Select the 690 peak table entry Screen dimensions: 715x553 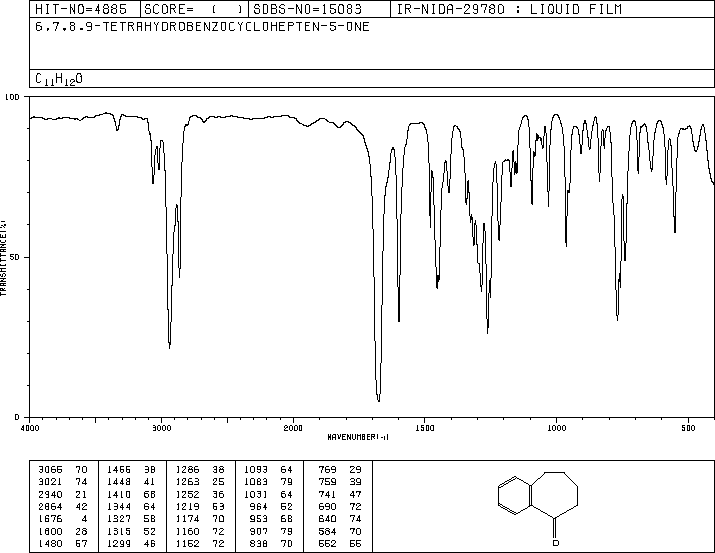pos(340,507)
